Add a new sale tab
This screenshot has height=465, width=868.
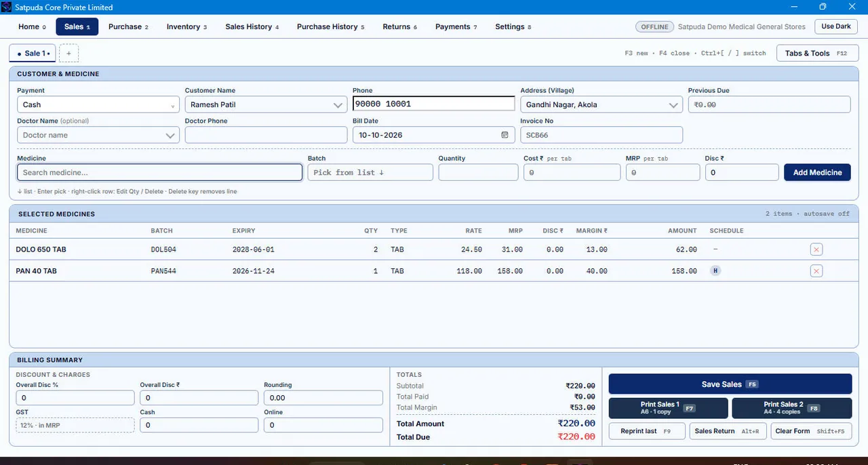click(69, 53)
